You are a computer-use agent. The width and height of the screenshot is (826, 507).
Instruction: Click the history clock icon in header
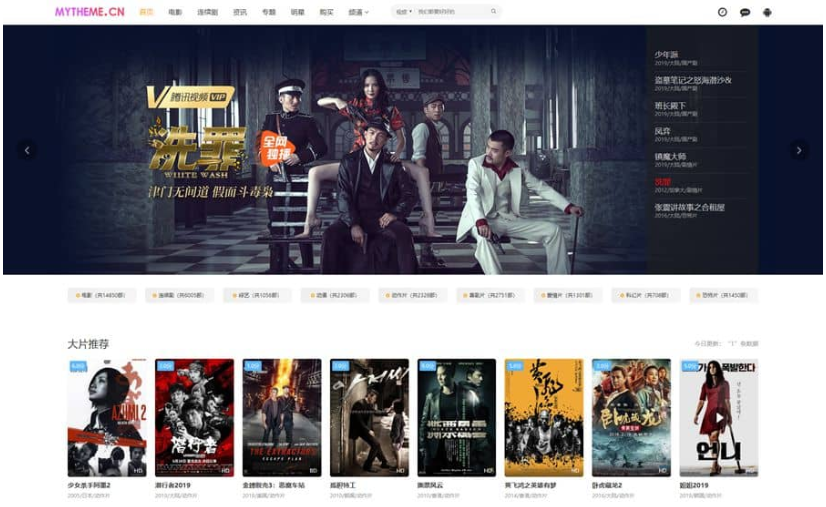point(722,12)
